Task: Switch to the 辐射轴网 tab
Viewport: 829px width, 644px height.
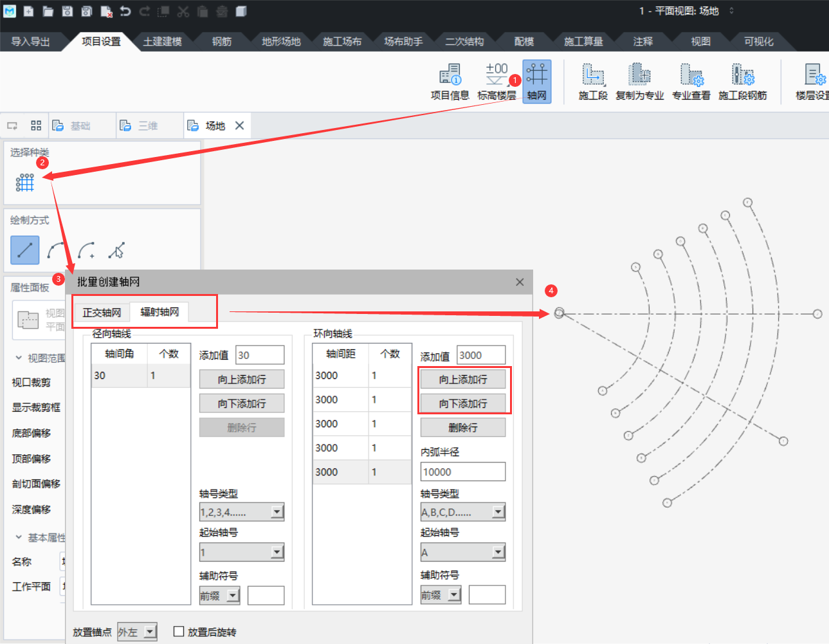Action: (159, 312)
